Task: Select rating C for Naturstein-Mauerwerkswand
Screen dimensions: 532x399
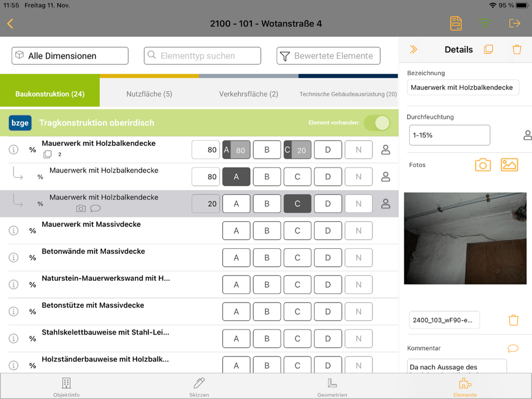Action: click(x=297, y=285)
